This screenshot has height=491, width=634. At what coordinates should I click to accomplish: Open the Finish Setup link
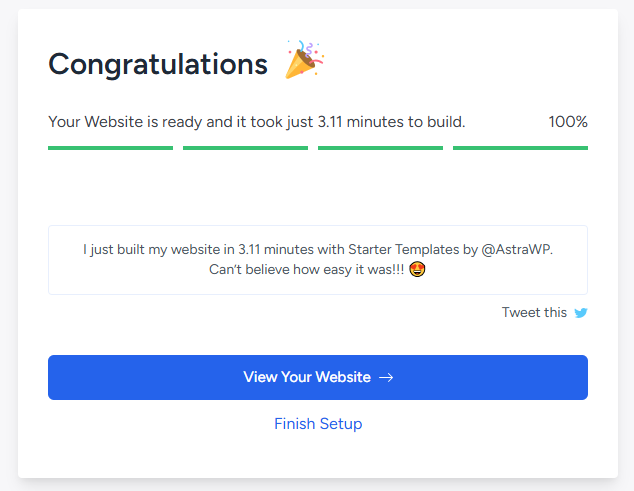point(318,424)
